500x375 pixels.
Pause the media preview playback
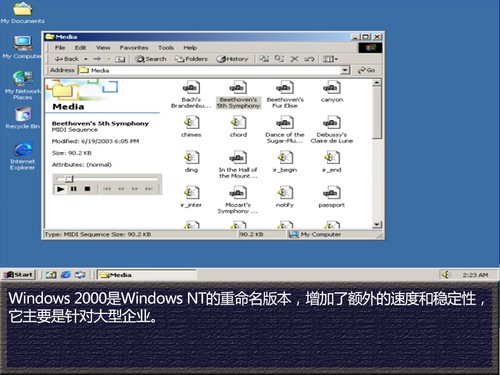[74, 189]
